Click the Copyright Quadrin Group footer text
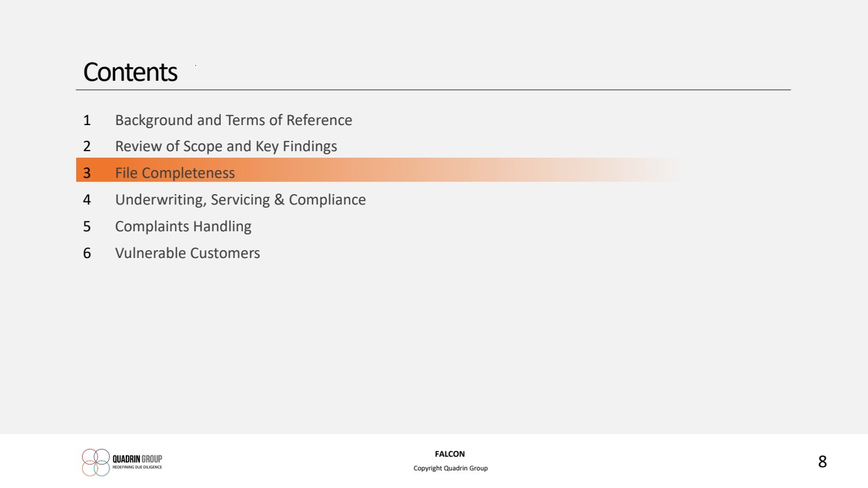Viewport: 868px width, 488px height. [x=451, y=468]
